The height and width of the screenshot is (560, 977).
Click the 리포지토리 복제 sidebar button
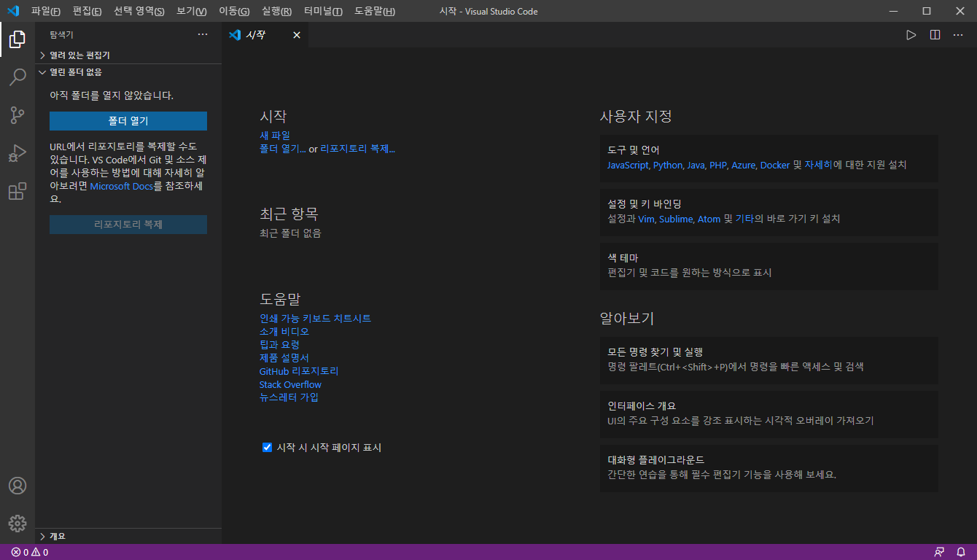[128, 225]
